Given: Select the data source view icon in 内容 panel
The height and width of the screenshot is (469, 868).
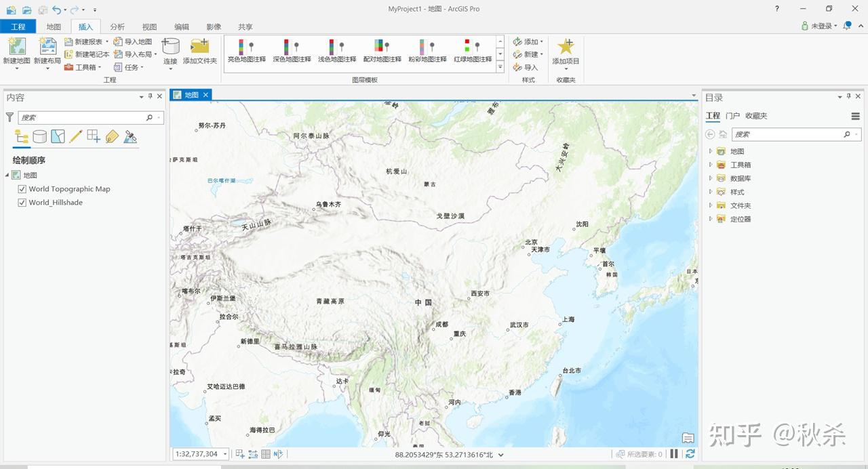Looking at the screenshot, I should 41,136.
